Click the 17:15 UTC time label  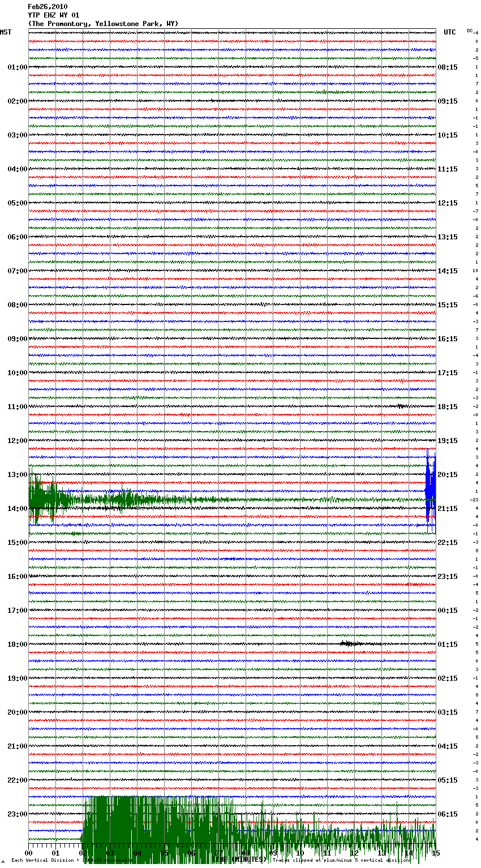click(448, 373)
